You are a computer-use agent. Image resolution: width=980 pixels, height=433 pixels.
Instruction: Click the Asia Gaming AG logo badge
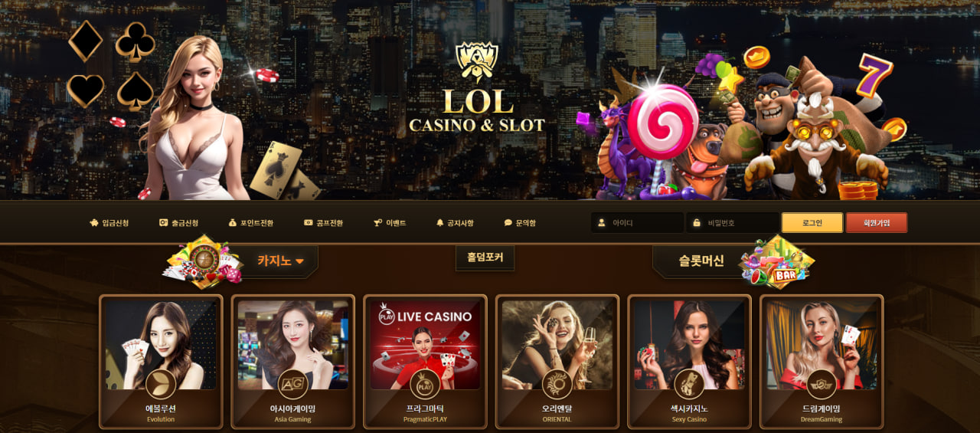[292, 385]
